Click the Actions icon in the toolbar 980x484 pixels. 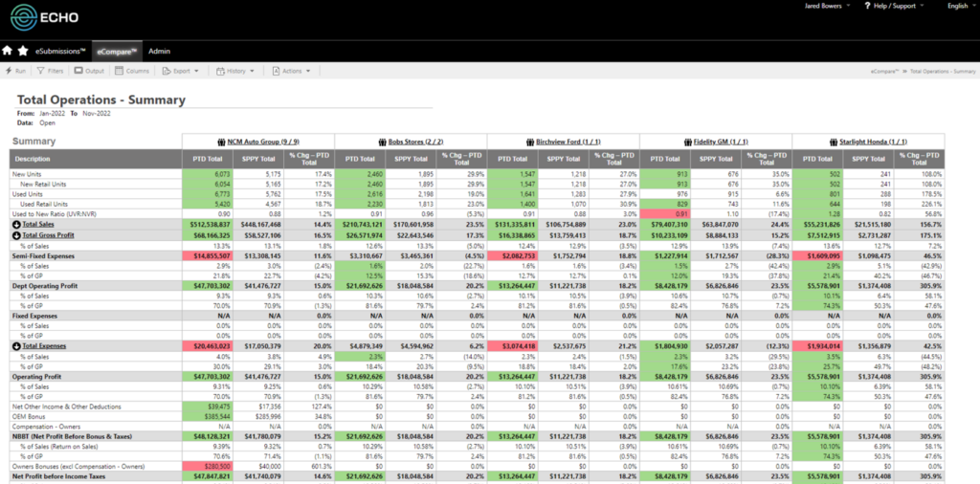click(276, 71)
